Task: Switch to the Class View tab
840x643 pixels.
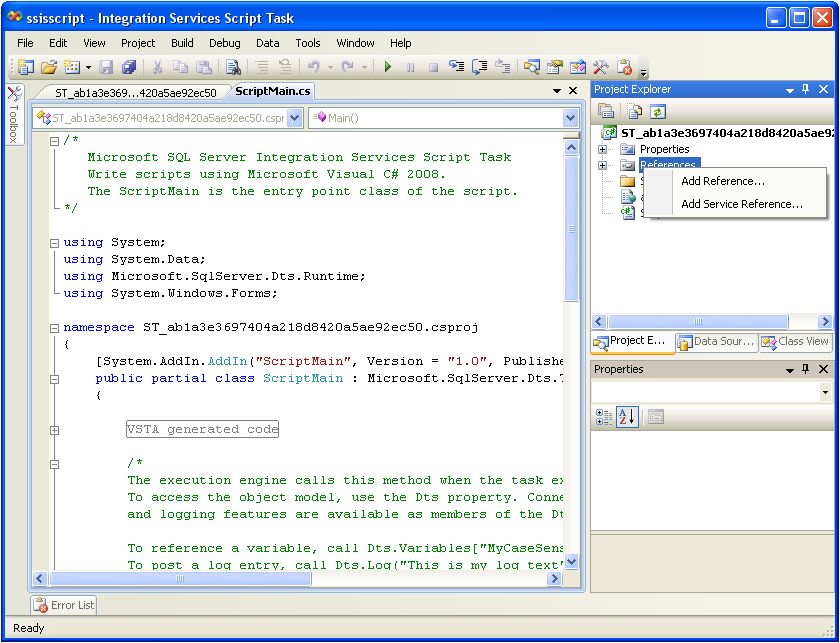Action: tap(795, 342)
